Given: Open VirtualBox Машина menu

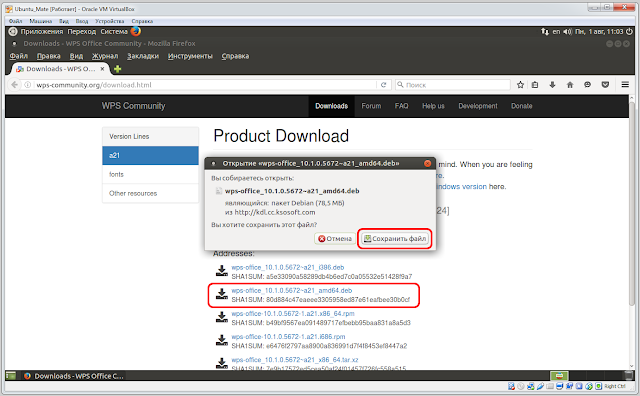Looking at the screenshot, I should [x=40, y=21].
